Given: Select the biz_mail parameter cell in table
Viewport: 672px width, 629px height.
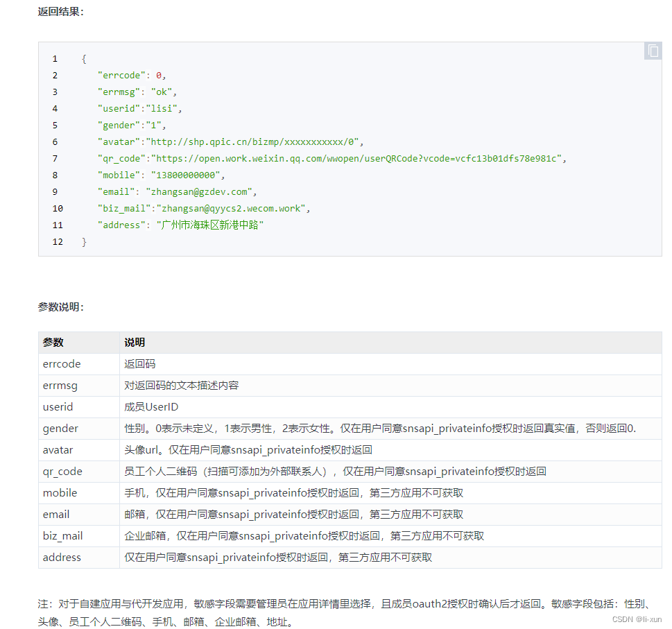Looking at the screenshot, I should [x=79, y=536].
